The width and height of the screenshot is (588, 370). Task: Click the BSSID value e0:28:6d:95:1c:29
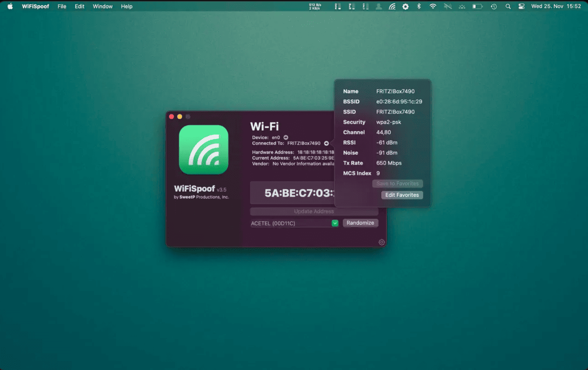pos(399,102)
